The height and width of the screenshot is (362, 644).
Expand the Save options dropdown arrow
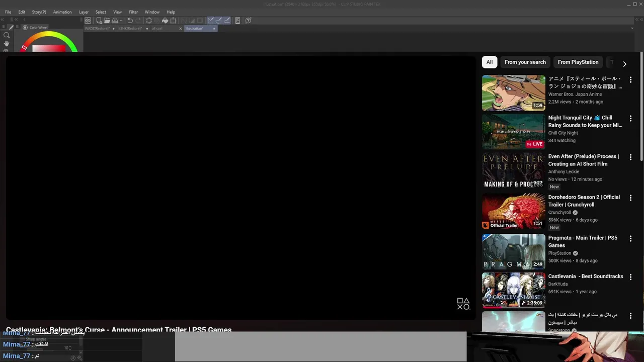pyautogui.click(x=121, y=21)
